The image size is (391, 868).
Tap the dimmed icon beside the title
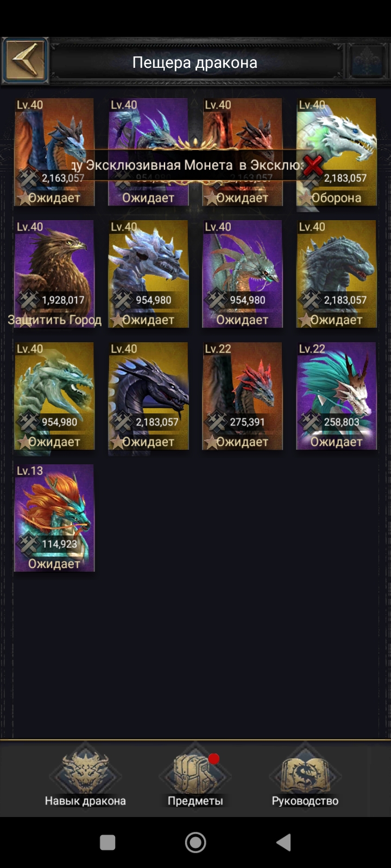coord(368,61)
